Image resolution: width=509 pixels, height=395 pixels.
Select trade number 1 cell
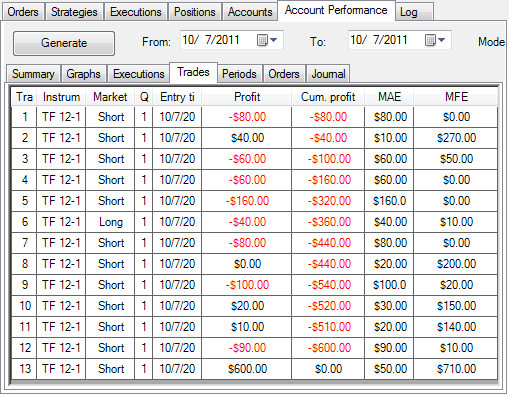24,117
